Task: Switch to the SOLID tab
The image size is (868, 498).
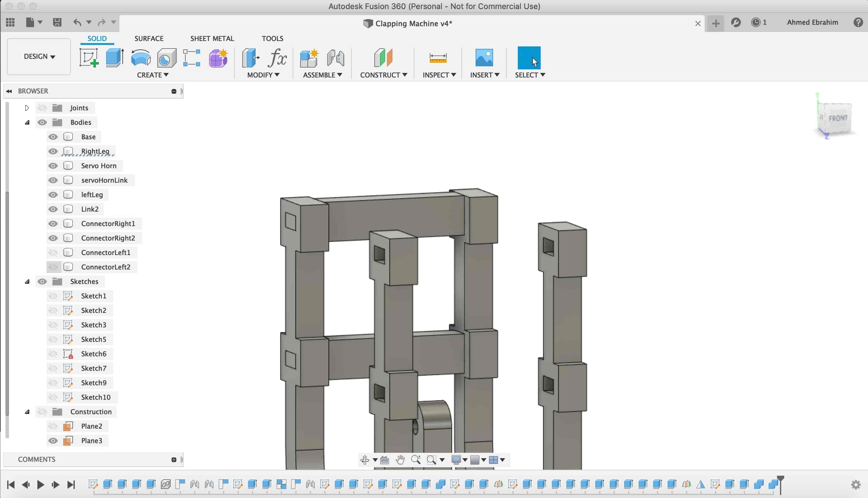Action: tap(97, 38)
